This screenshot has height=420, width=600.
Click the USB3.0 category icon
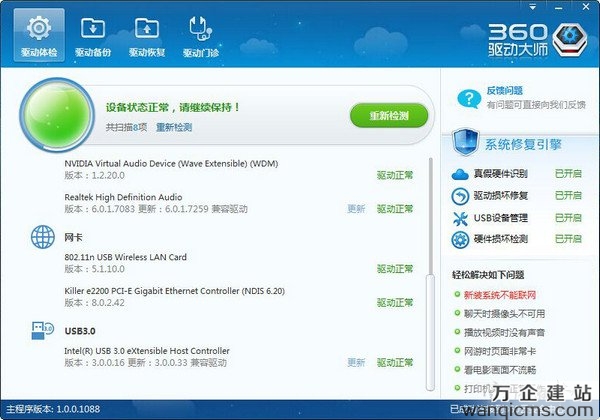42,330
